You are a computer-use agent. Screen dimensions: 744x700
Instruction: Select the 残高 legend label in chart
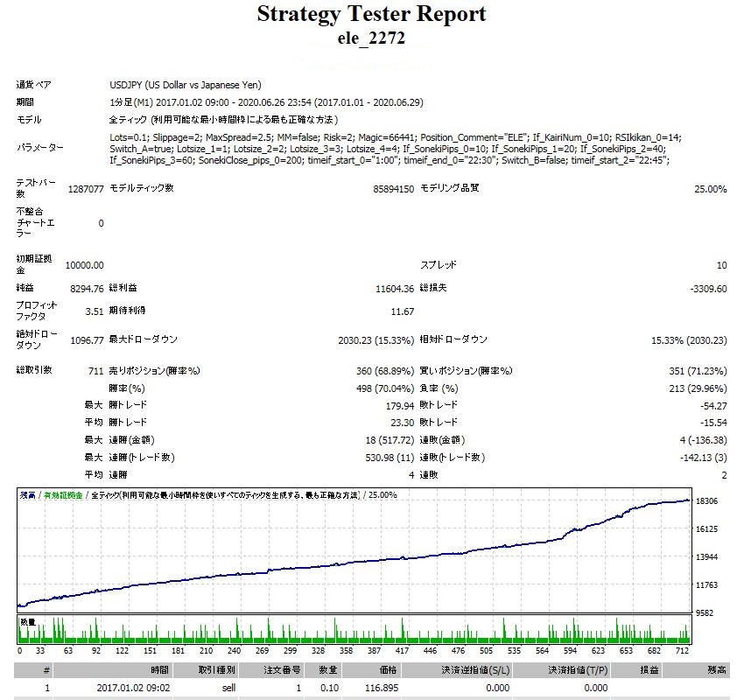pos(27,495)
